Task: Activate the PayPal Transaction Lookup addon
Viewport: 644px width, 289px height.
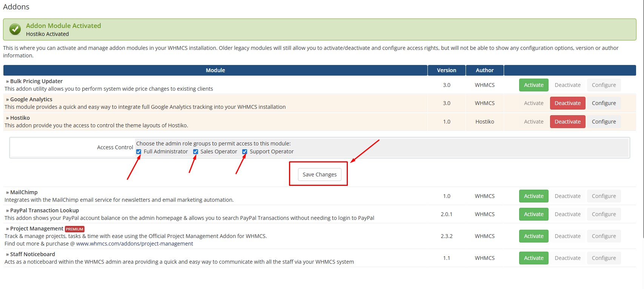Action: click(x=533, y=214)
